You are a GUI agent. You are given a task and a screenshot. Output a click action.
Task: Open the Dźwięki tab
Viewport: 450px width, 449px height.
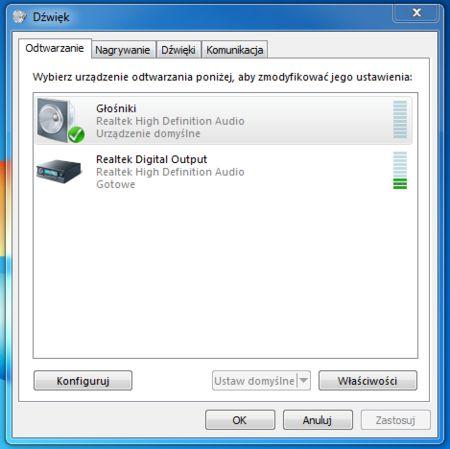pyautogui.click(x=178, y=50)
